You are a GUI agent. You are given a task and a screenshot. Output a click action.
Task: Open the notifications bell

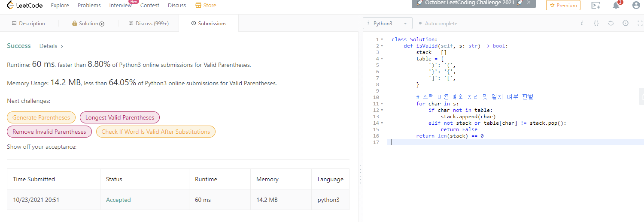[x=616, y=6]
